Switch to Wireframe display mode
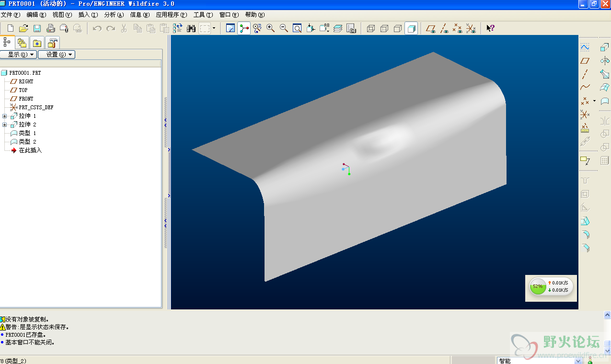 pyautogui.click(x=371, y=28)
